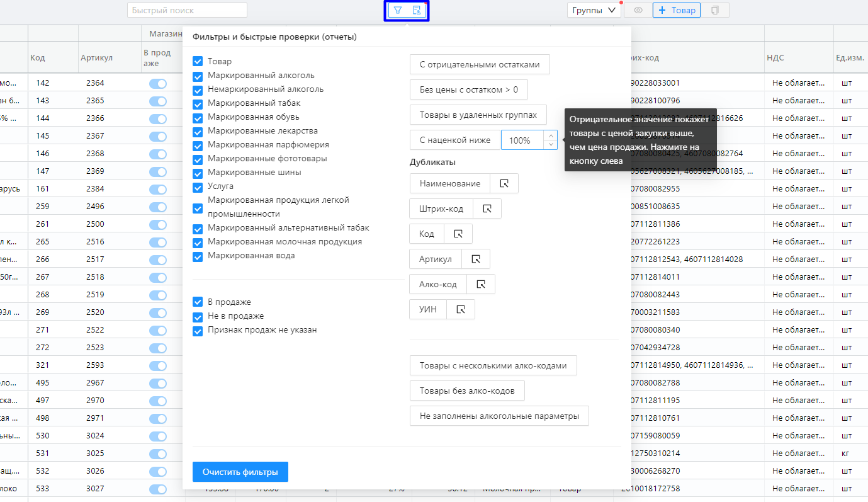Find duplicates by Наименование button
Screen dimensions: 868x502
(x=450, y=183)
